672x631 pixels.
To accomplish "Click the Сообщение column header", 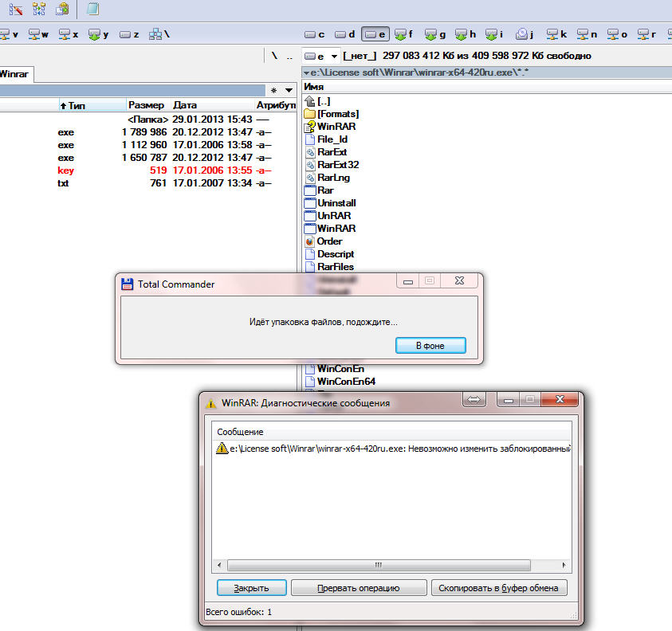I will (x=391, y=432).
